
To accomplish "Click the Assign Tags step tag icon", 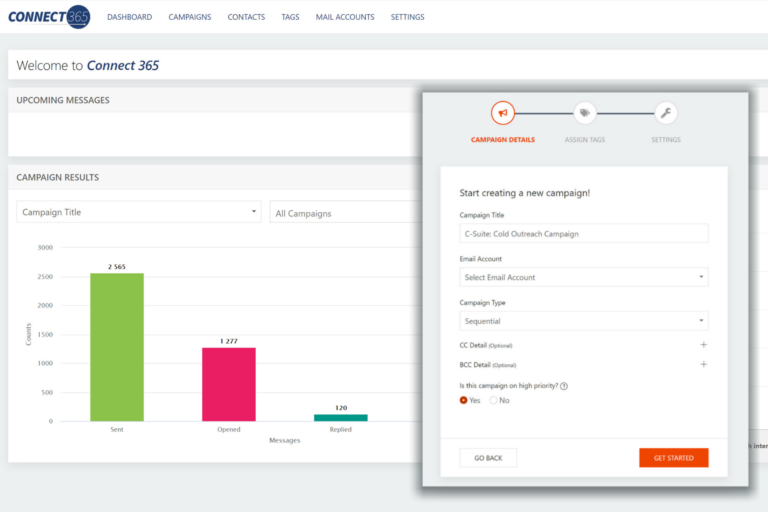I will point(584,113).
